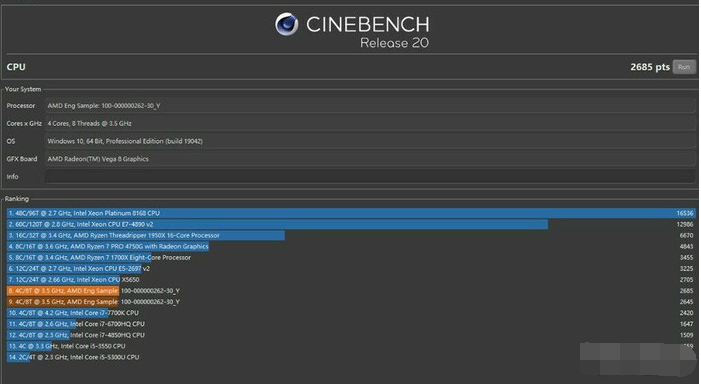The width and height of the screenshot is (701, 384).
Task: Click the 6670 score value
Action: [686, 235]
